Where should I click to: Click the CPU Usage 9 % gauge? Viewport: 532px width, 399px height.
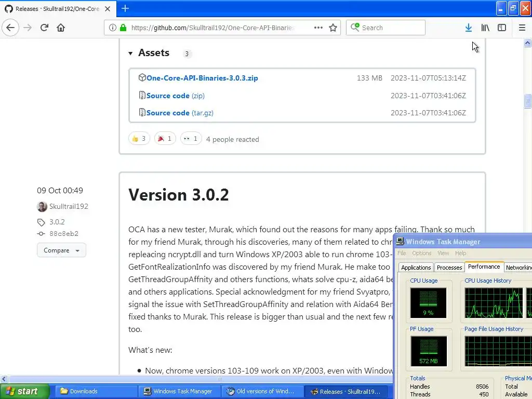(x=428, y=303)
